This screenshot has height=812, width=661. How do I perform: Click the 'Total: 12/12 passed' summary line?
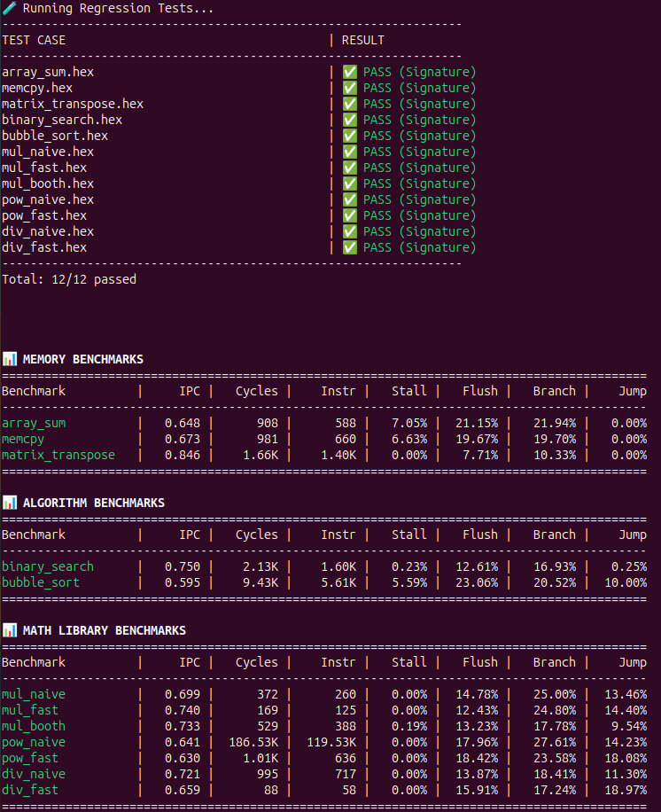coord(69,279)
